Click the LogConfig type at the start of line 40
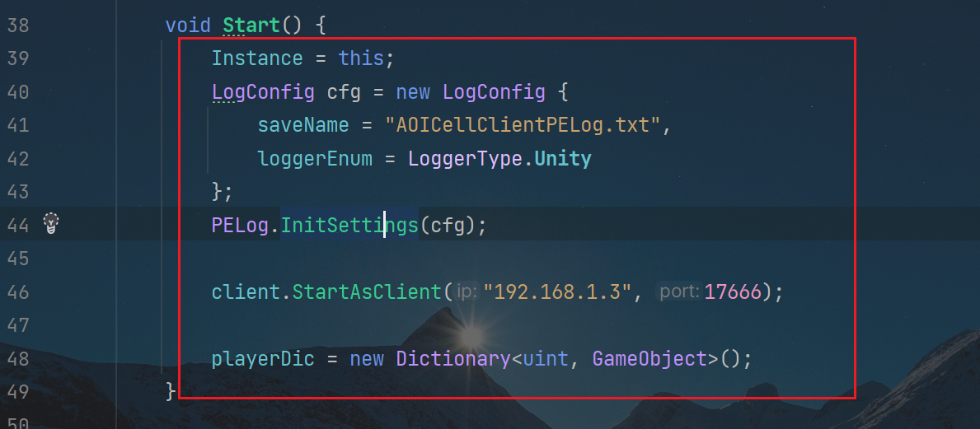The height and width of the screenshot is (429, 980). [x=263, y=92]
